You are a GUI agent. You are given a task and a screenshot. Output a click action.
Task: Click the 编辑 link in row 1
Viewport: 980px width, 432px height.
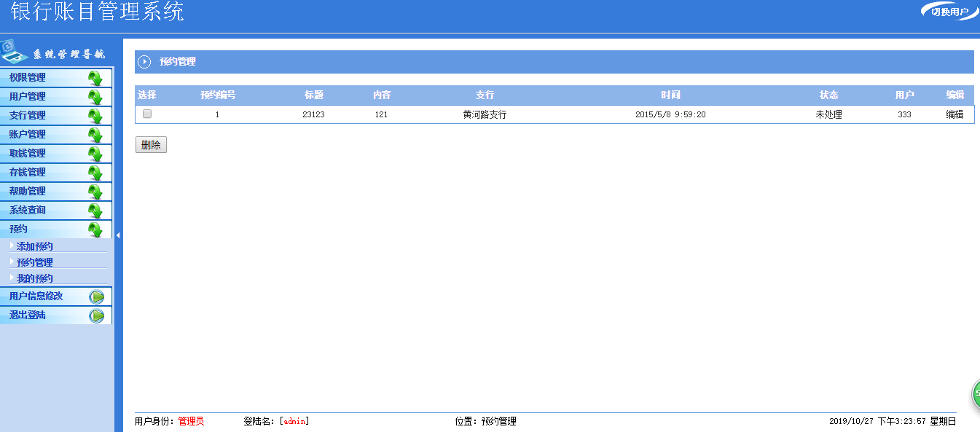coord(954,114)
